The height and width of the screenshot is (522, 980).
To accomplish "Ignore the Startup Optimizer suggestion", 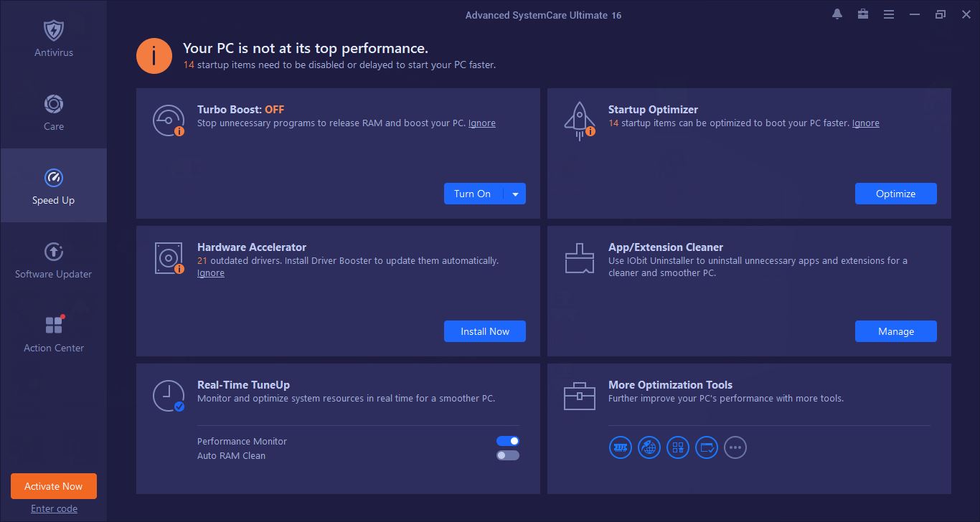I will coord(866,123).
